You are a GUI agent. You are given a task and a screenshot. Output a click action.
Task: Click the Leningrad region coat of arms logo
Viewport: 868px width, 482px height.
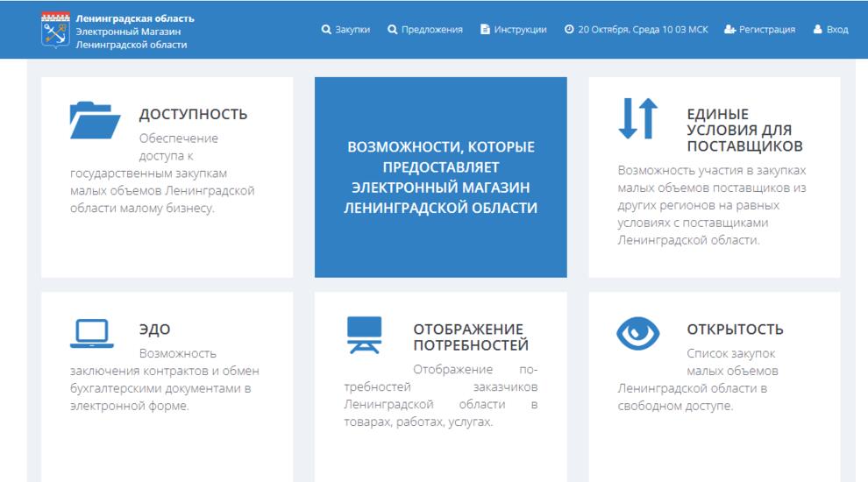pyautogui.click(x=55, y=30)
